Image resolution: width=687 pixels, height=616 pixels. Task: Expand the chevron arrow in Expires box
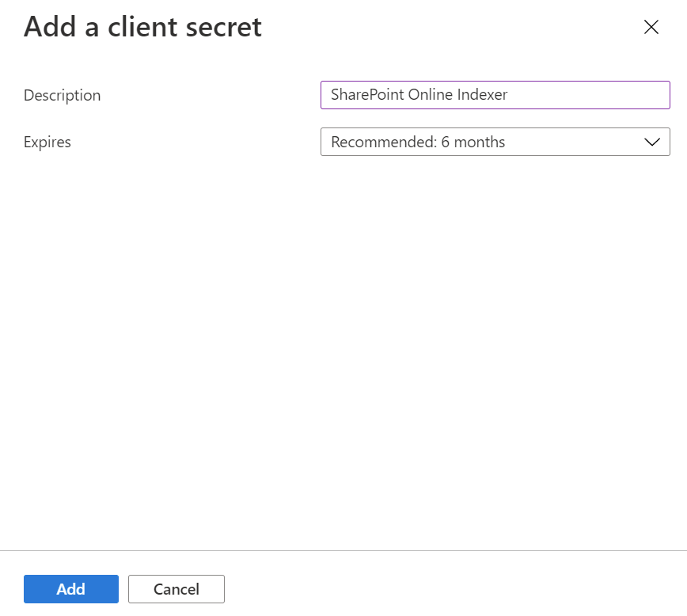tap(652, 142)
